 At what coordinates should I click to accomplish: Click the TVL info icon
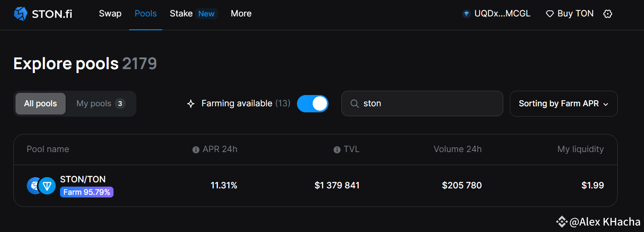coord(337,149)
